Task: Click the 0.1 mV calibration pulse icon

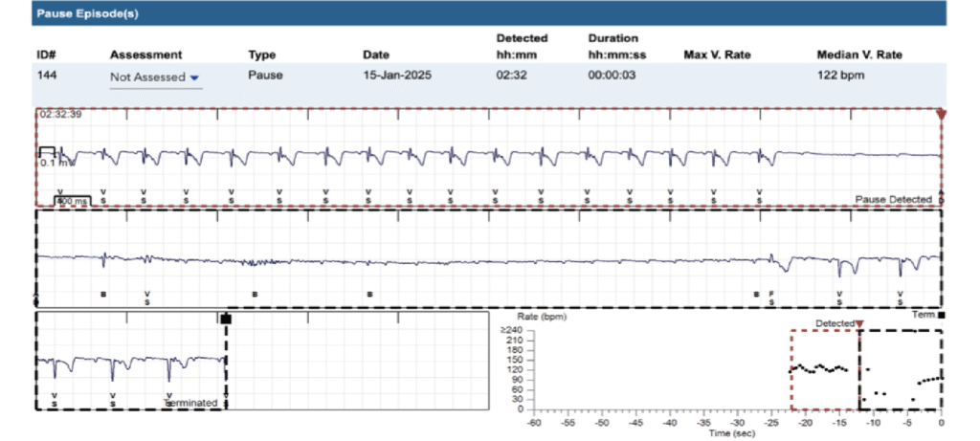Action: pyautogui.click(x=48, y=152)
